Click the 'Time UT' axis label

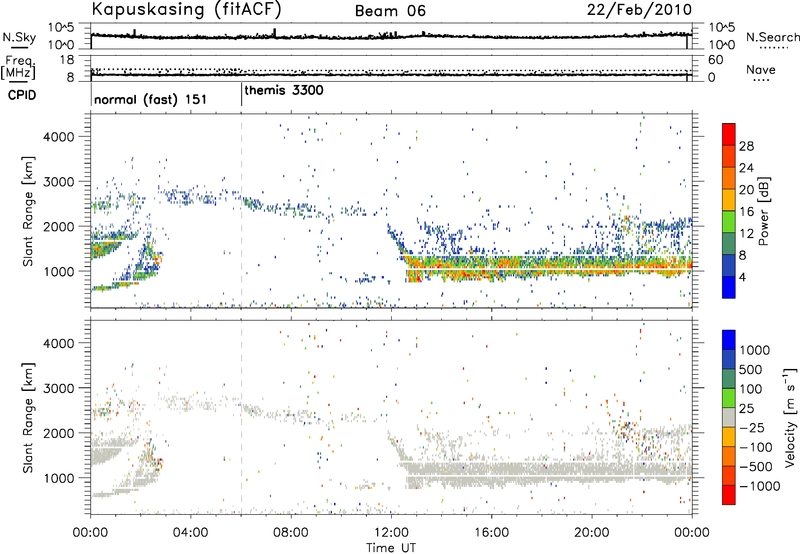point(391,548)
